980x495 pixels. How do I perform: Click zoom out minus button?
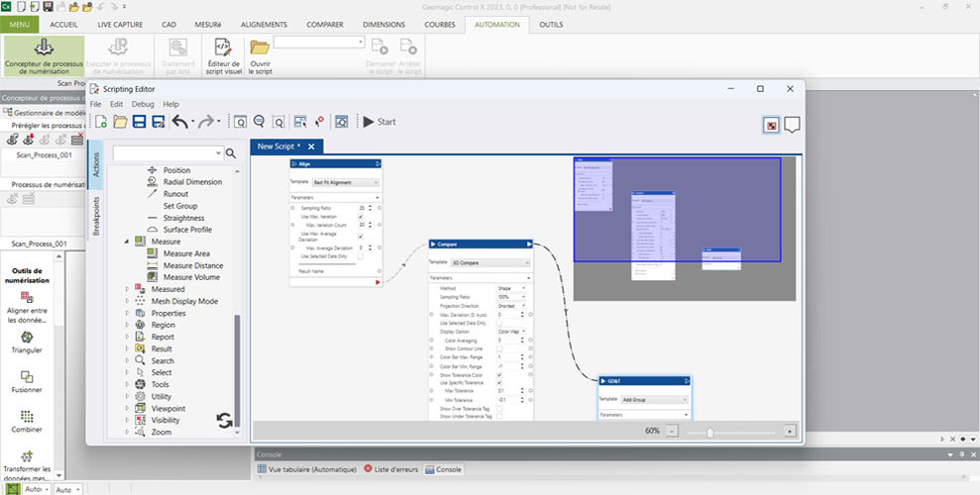click(671, 431)
